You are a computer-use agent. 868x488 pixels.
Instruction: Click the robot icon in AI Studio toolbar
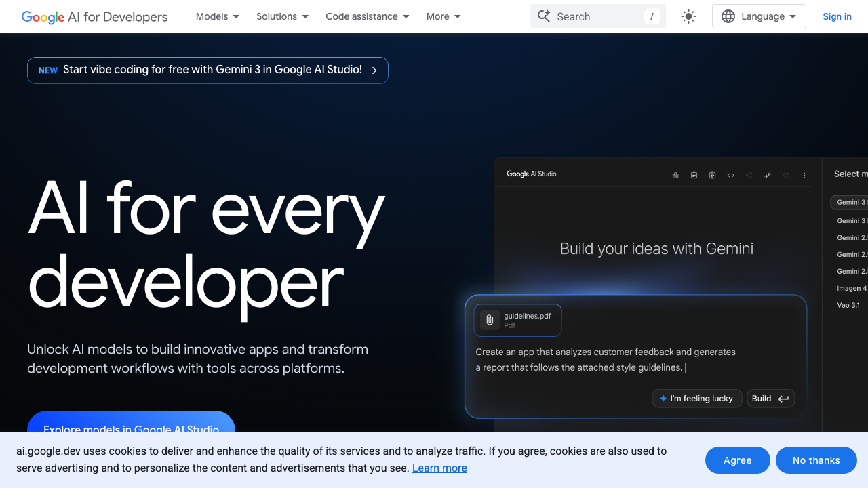675,175
